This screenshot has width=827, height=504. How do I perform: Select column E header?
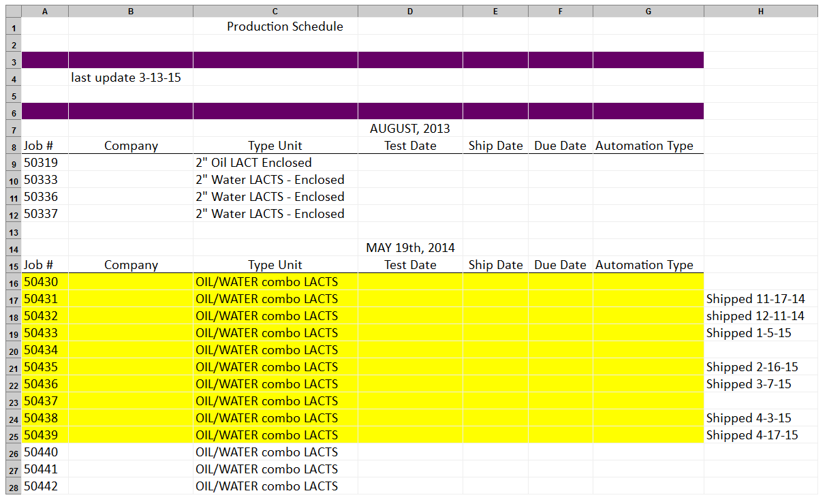495,11
